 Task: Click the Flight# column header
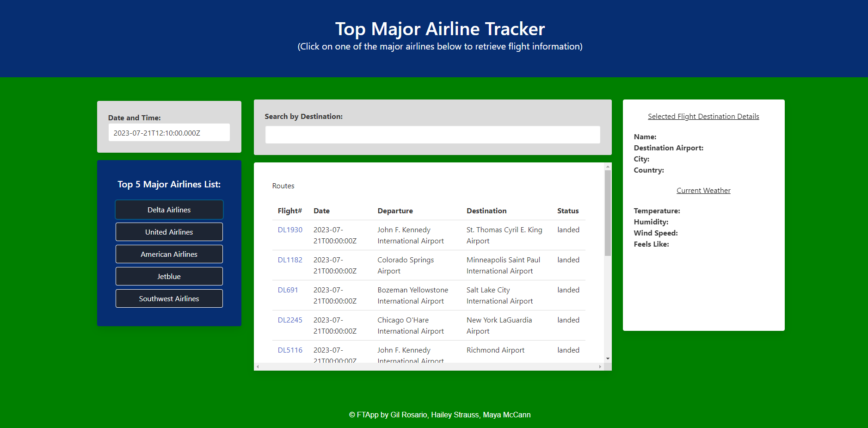point(289,211)
